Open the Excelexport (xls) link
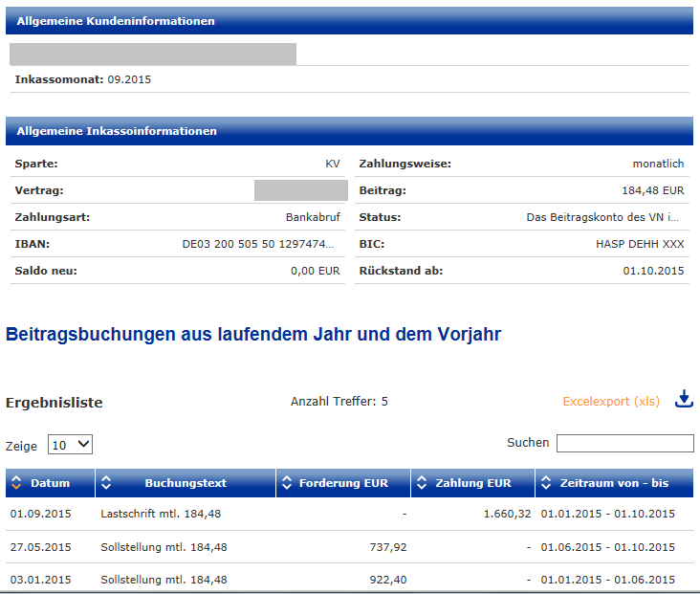Image resolution: width=700 pixels, height=594 pixels. click(610, 402)
